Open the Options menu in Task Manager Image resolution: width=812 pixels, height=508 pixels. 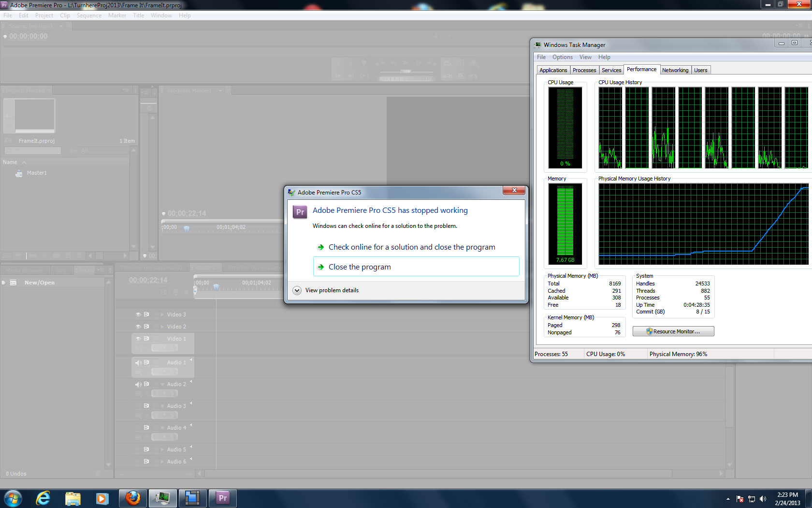(x=562, y=57)
